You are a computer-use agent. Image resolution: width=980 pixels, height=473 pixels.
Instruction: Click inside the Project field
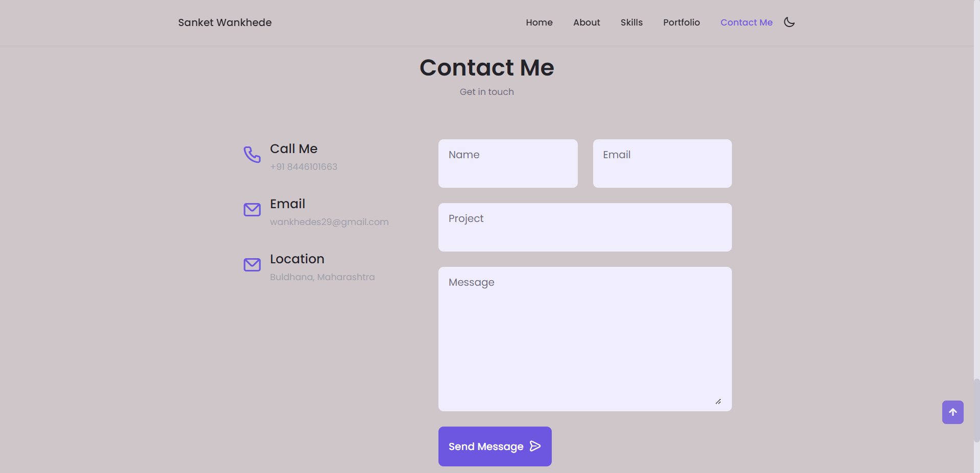(x=584, y=227)
